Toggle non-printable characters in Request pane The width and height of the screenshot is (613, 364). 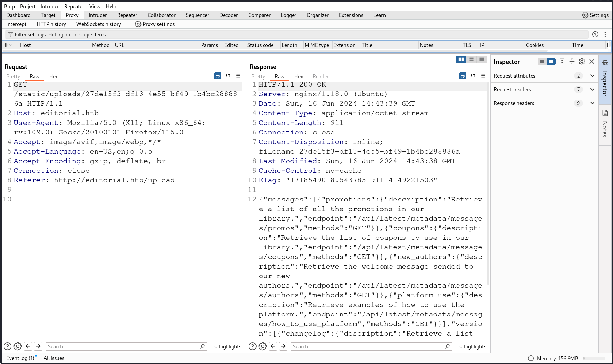pos(228,76)
